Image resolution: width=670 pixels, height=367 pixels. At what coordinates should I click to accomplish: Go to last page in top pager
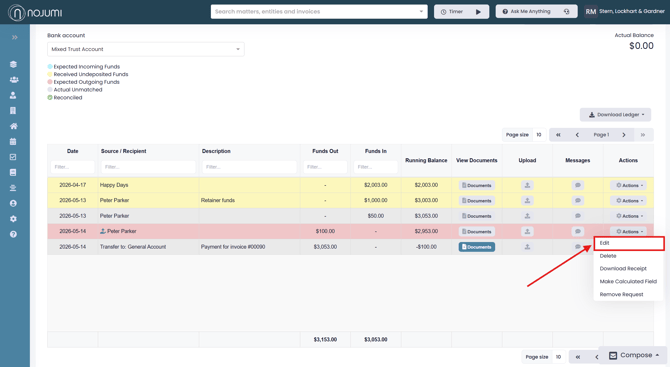coord(643,135)
